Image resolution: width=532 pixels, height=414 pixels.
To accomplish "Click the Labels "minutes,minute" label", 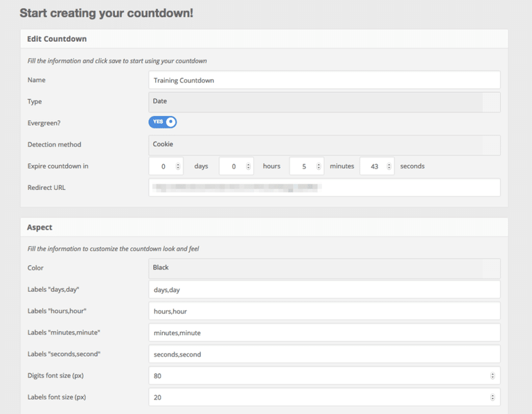I will [x=64, y=332].
